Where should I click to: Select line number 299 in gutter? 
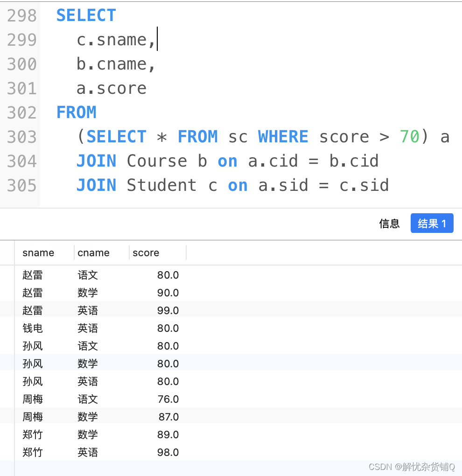[x=21, y=40]
